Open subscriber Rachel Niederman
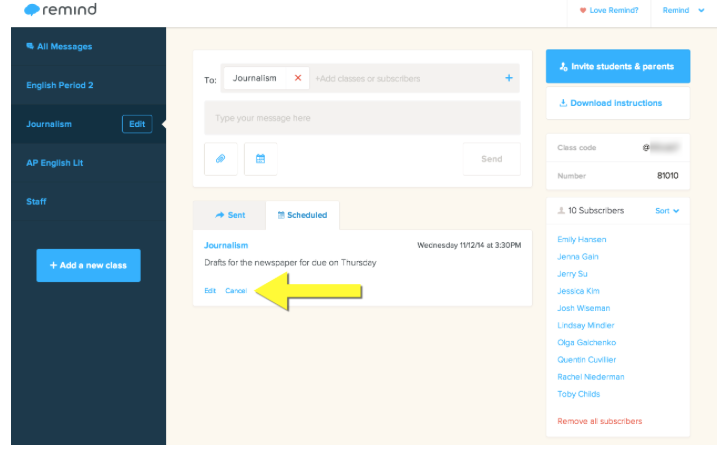The image size is (724, 460). [x=591, y=377]
